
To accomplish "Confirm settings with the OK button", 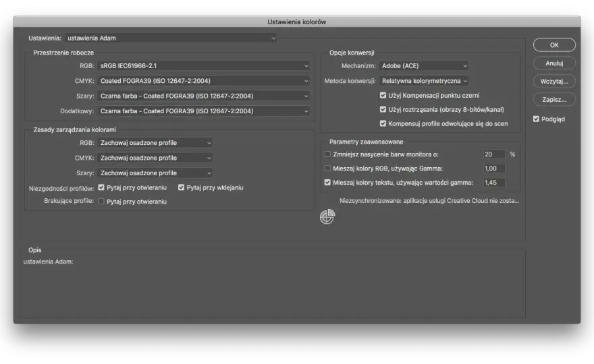I will tap(554, 45).
